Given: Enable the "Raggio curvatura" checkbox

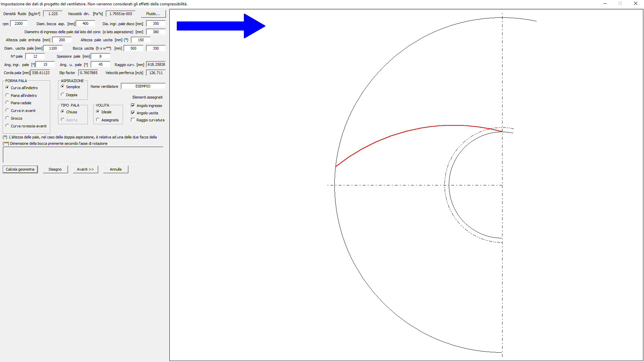Looking at the screenshot, I should (x=133, y=120).
